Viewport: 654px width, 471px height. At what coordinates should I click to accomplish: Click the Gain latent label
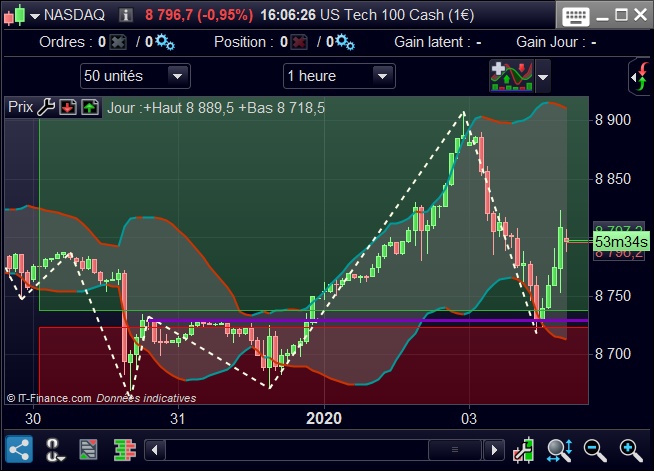pyautogui.click(x=432, y=42)
